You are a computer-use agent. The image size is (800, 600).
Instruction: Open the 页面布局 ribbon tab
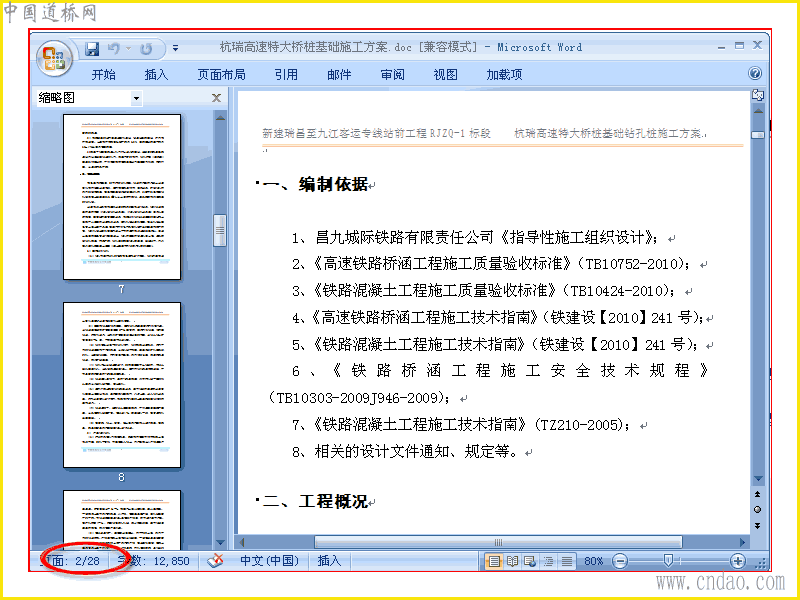pyautogui.click(x=221, y=75)
